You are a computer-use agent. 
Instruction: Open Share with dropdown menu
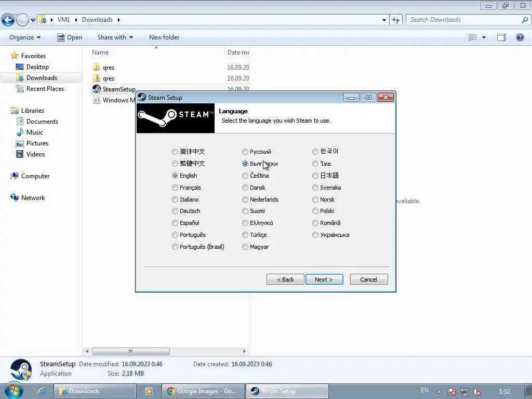click(x=115, y=37)
